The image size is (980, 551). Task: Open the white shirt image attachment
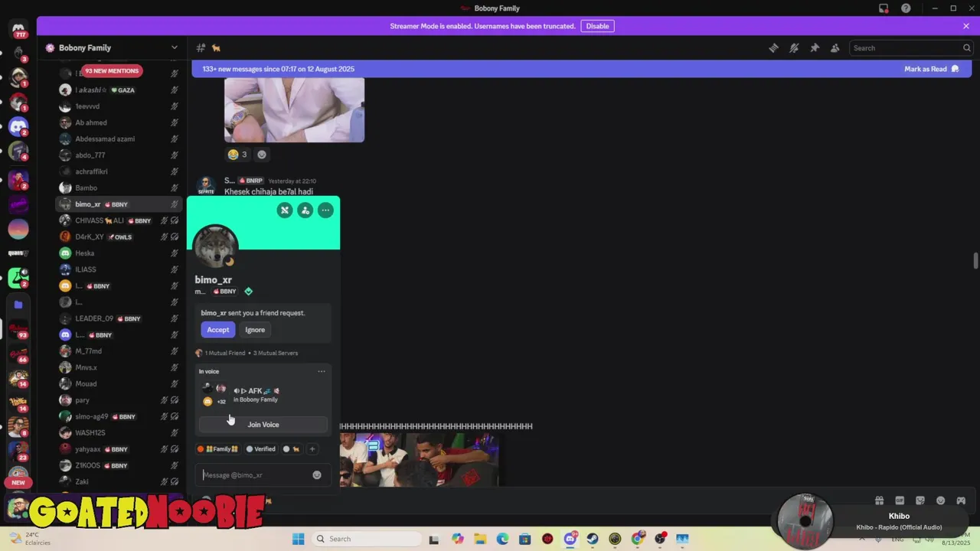[x=294, y=109]
